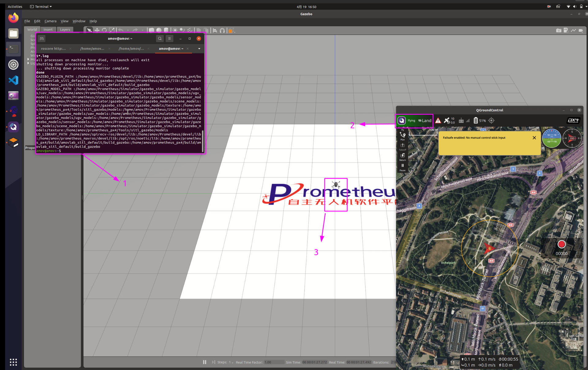The height and width of the screenshot is (370, 588).
Task: Change Gazebo view angle orange cube
Action: point(231,30)
